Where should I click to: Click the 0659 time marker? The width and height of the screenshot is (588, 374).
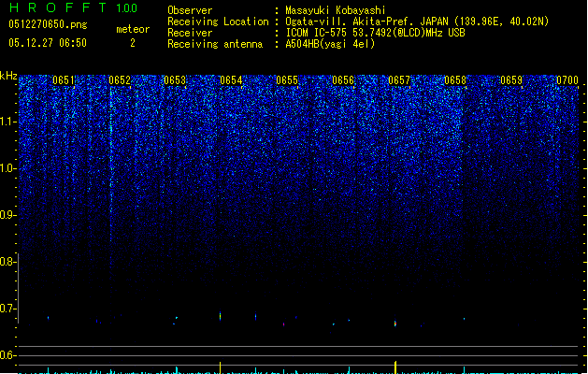[511, 80]
